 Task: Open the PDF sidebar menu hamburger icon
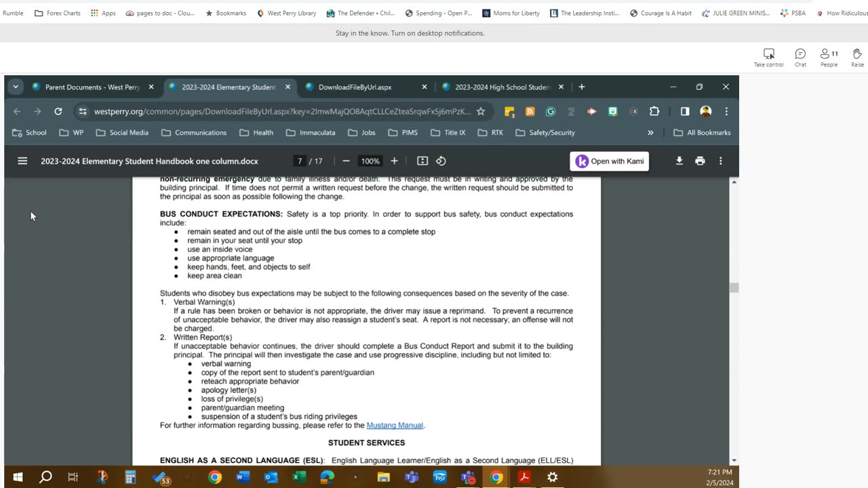(22, 161)
